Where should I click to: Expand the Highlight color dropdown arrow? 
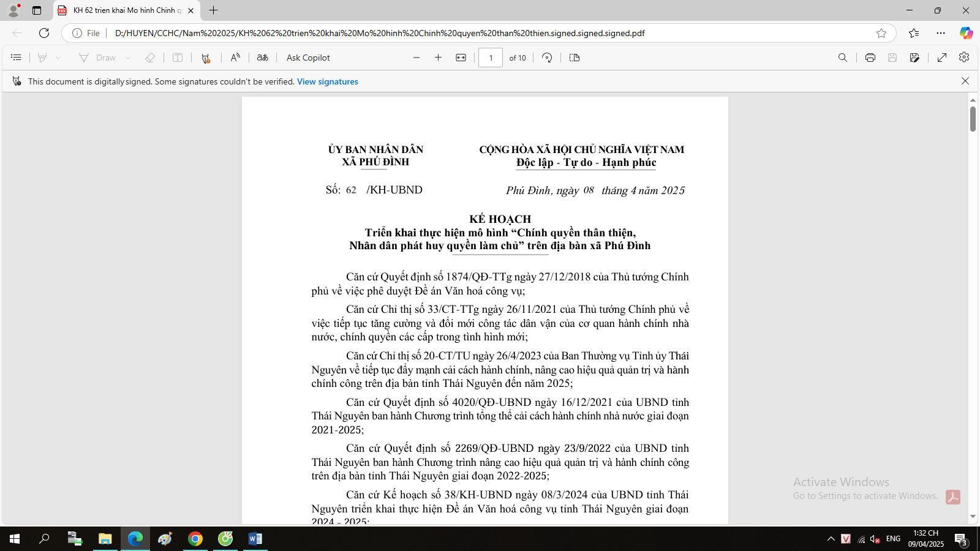[x=58, y=58]
